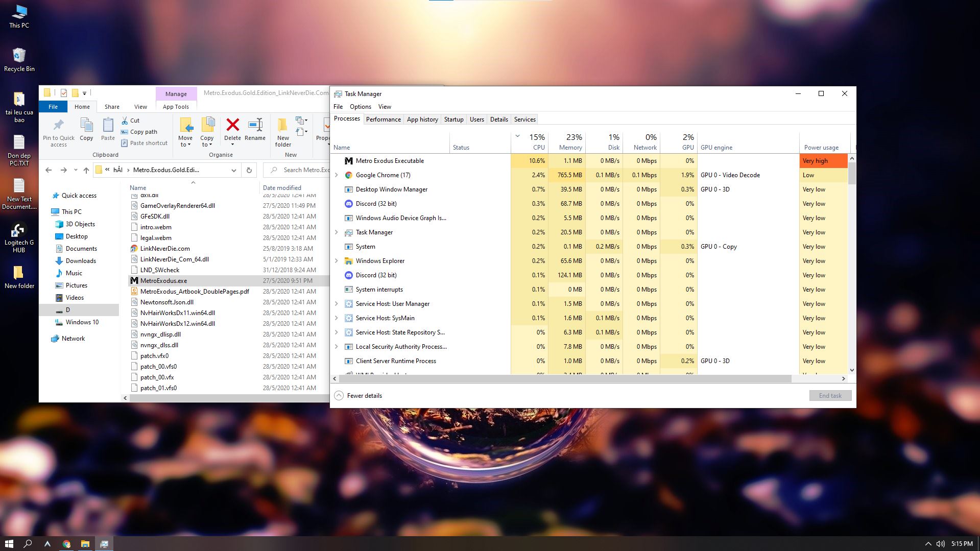The image size is (980, 551).
Task: Open Logitech G HUB desktop icon
Action: point(19,233)
